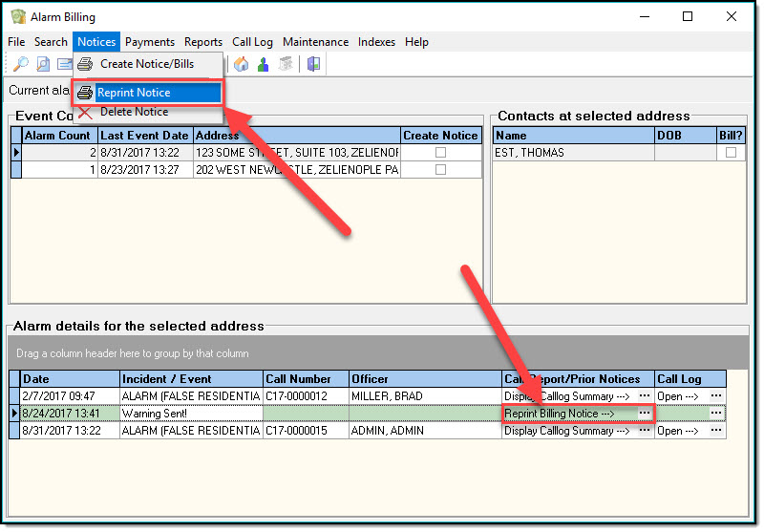The image size is (764, 532).
Task: Open Call Log ellipsis for 2/7/2017 row
Action: [x=715, y=396]
